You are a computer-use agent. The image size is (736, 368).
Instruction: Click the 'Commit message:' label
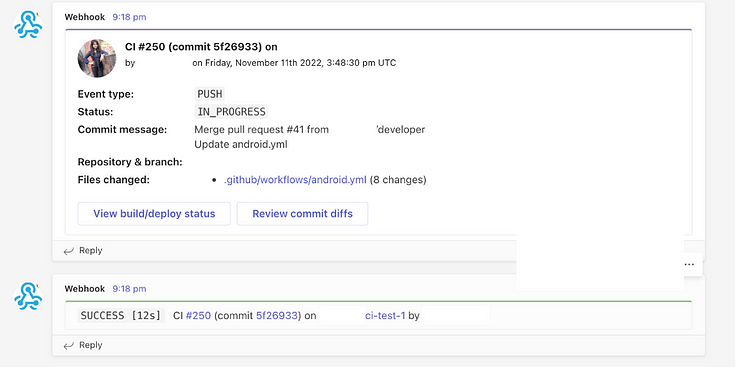(122, 130)
